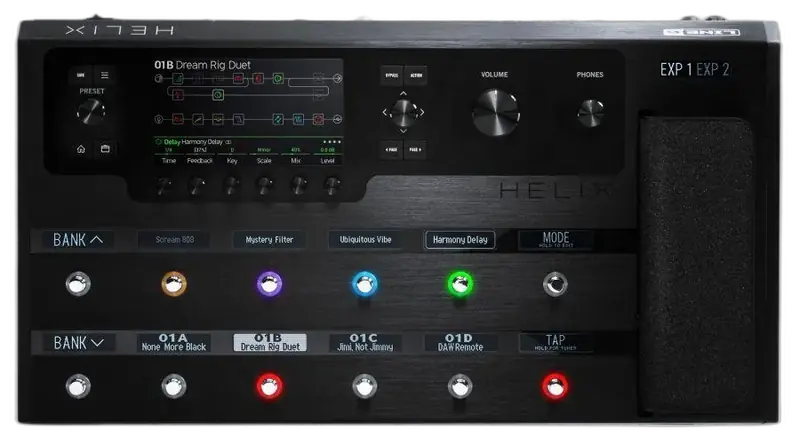Select the Feedback parameter on the display

(199, 156)
